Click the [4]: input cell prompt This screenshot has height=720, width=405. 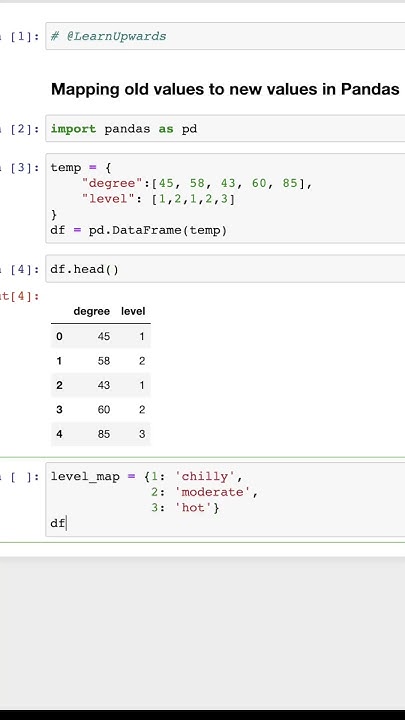(x=24, y=270)
